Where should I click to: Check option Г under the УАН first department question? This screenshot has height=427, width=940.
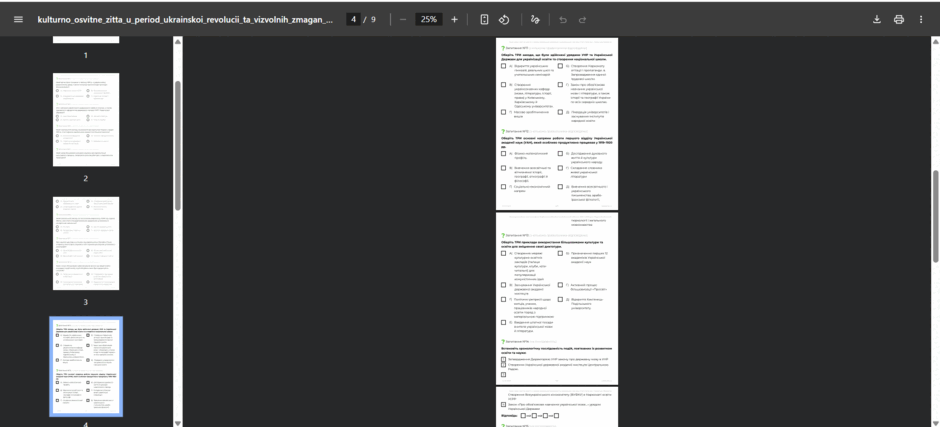coord(560,168)
